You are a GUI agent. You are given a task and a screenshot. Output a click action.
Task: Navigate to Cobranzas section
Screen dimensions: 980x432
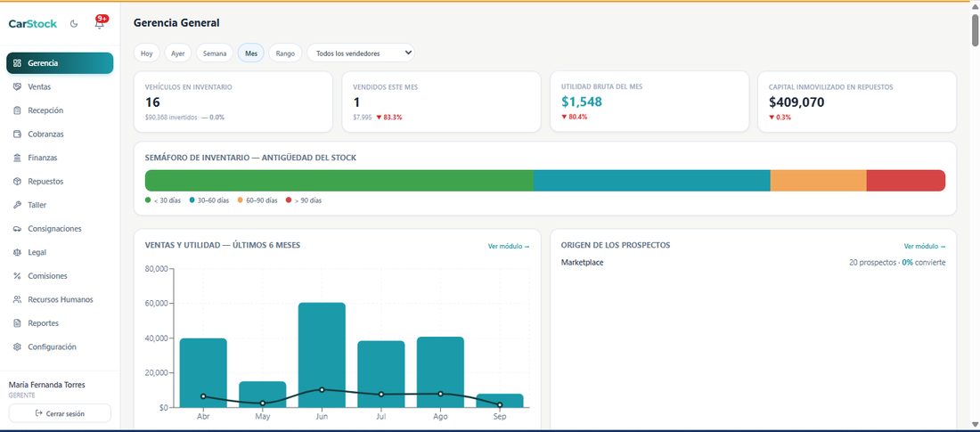tap(60, 134)
